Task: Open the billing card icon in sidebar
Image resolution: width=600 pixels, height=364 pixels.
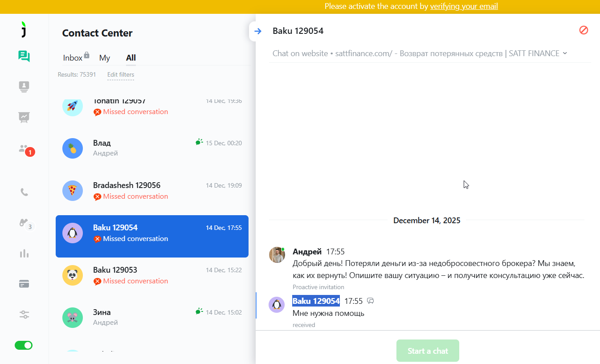Action: tap(24, 284)
